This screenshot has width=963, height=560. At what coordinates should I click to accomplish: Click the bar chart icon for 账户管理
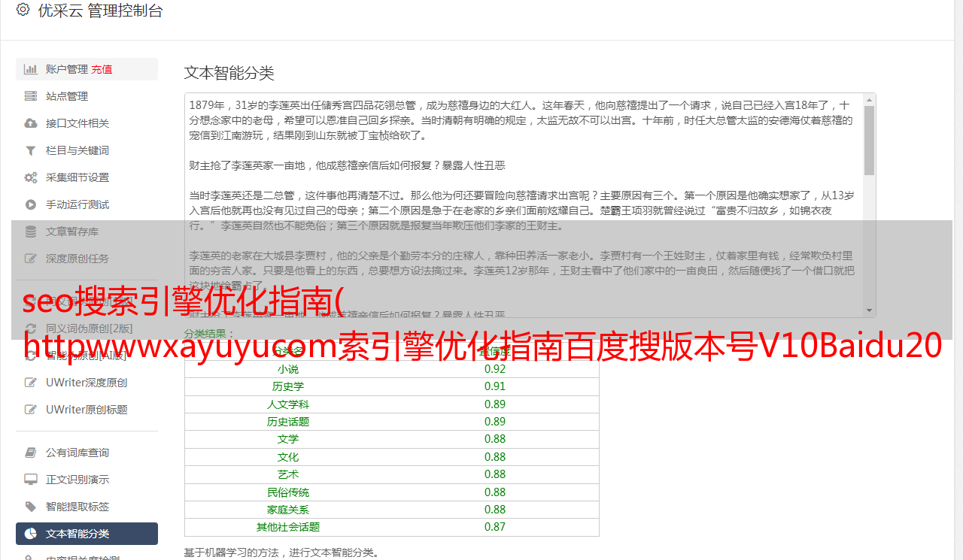coord(31,69)
